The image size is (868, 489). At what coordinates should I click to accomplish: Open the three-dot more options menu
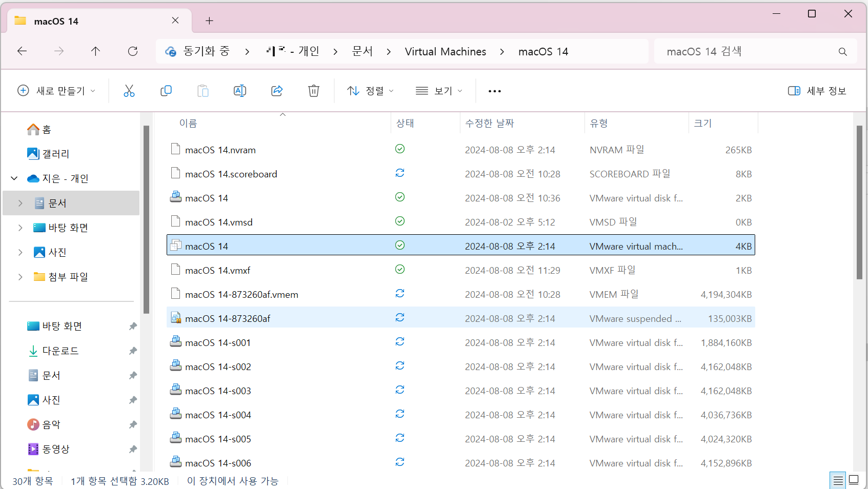point(495,91)
